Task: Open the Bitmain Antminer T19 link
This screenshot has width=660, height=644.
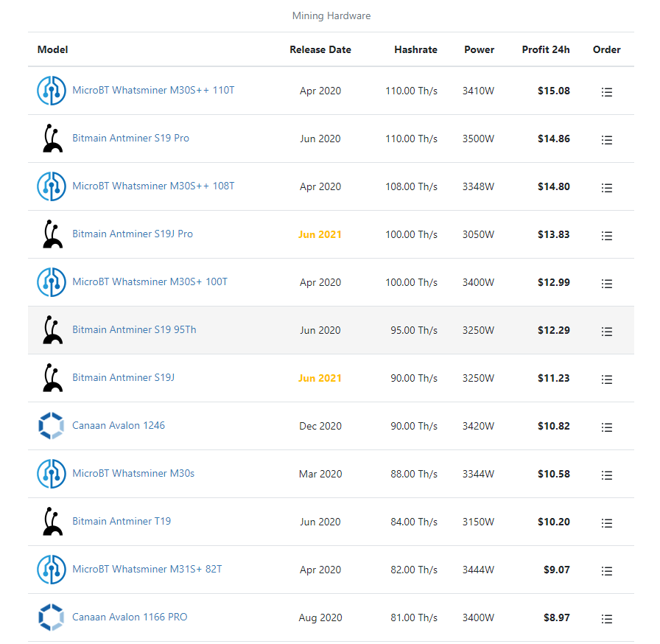Action: pos(122,521)
